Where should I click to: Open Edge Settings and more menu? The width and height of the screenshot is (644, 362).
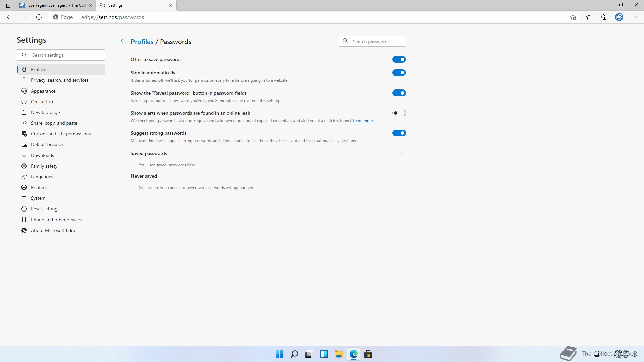click(634, 17)
